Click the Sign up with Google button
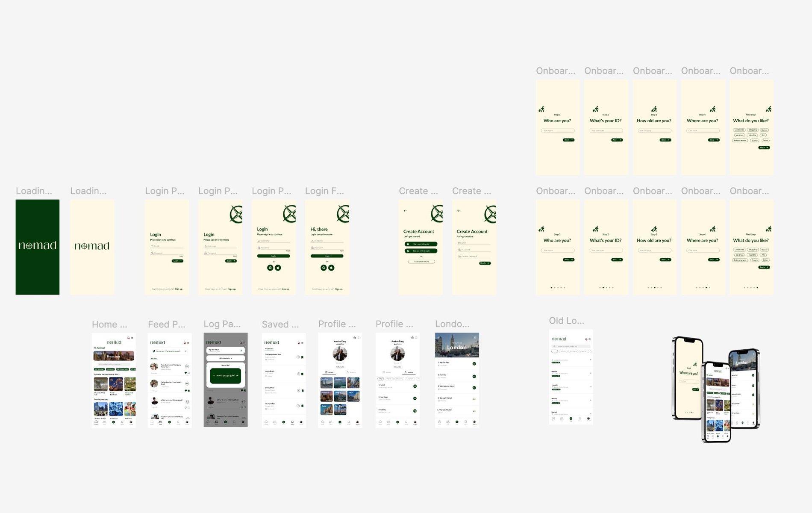 click(x=421, y=251)
